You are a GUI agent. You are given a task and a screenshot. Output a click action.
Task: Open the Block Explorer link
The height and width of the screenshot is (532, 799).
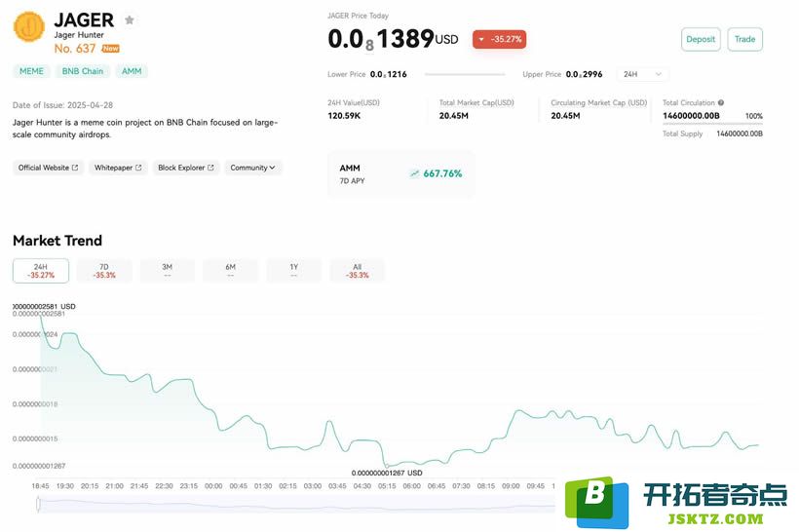[x=186, y=168]
